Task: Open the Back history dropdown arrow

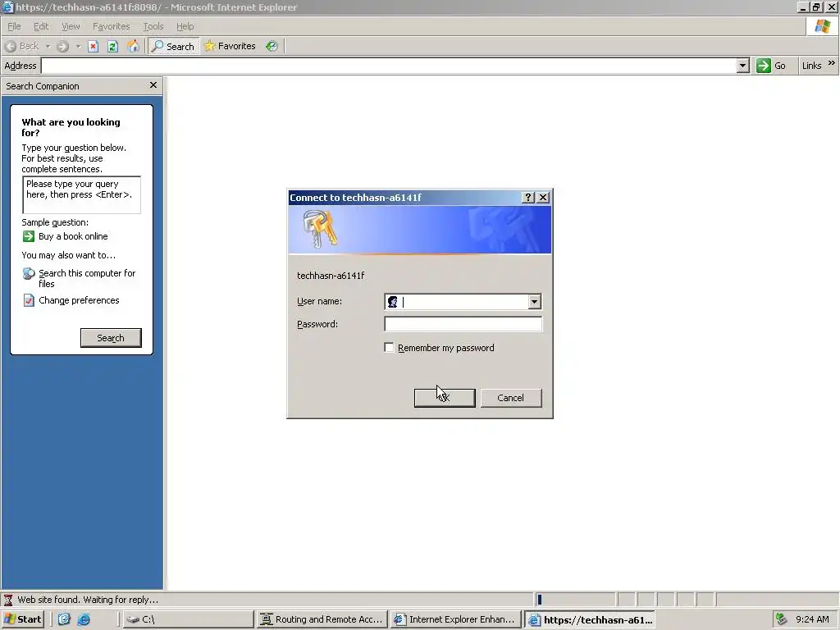Action: (48, 47)
